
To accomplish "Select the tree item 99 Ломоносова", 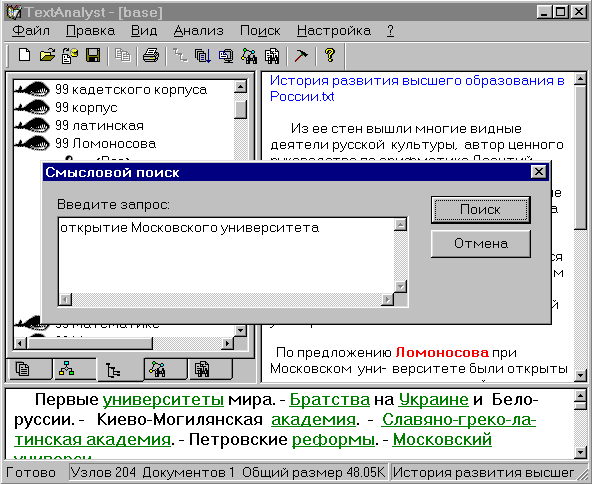I will pos(105,143).
